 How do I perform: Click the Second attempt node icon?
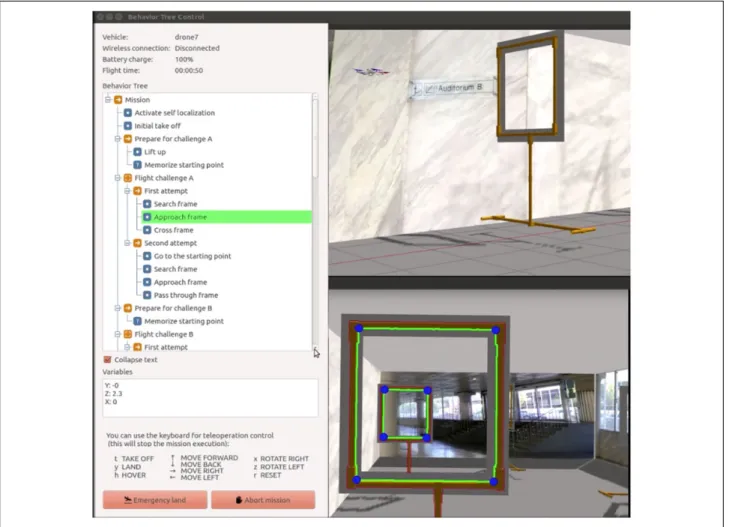(x=138, y=243)
